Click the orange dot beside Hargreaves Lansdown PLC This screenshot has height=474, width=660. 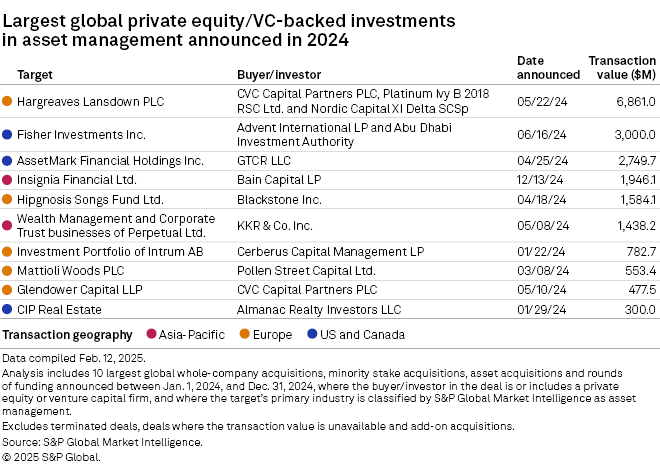(x=8, y=102)
